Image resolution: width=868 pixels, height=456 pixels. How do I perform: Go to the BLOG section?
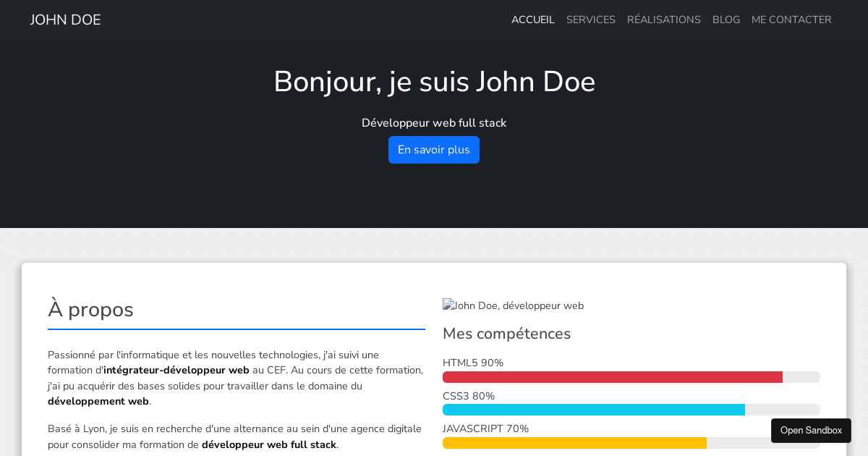click(726, 20)
